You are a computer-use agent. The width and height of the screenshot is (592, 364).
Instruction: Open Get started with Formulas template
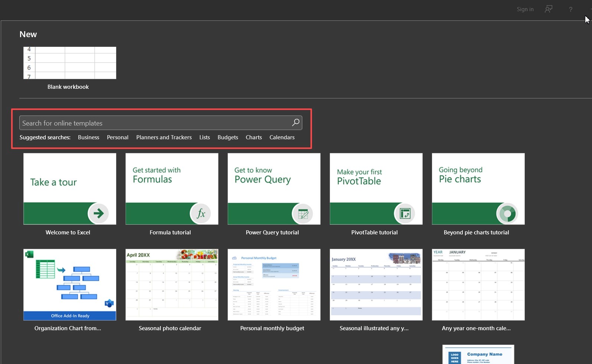(x=172, y=189)
